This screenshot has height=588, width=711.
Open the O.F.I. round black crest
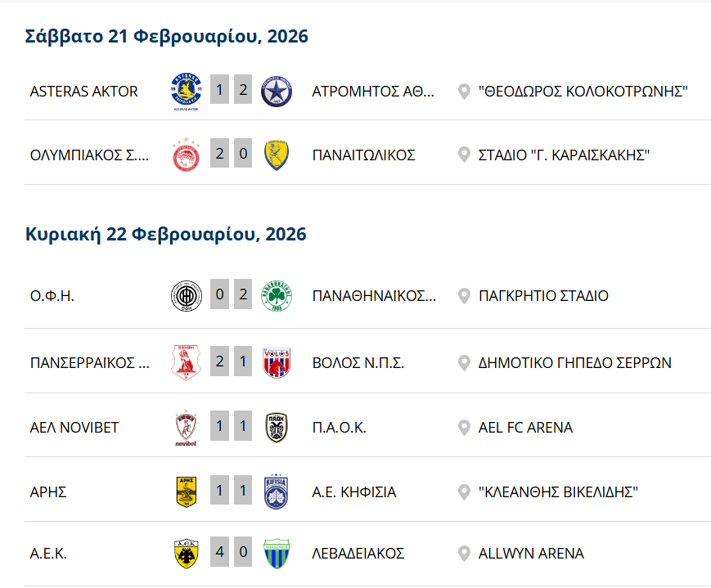tap(186, 296)
